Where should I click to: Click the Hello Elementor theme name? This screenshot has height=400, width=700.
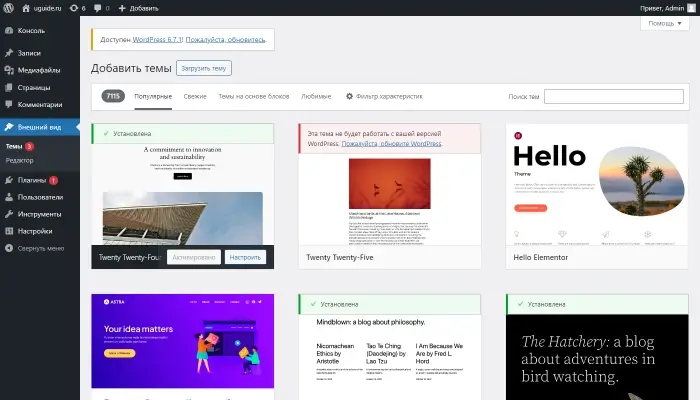pos(541,258)
